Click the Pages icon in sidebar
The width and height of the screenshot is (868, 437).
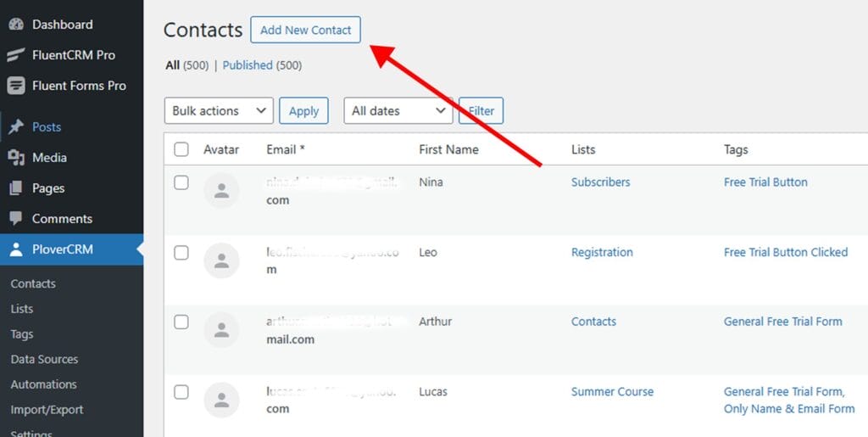[16, 188]
